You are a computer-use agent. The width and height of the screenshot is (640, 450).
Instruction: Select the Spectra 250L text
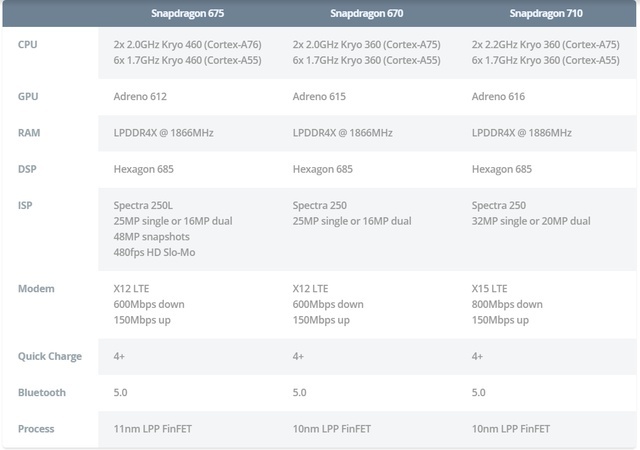tap(146, 205)
